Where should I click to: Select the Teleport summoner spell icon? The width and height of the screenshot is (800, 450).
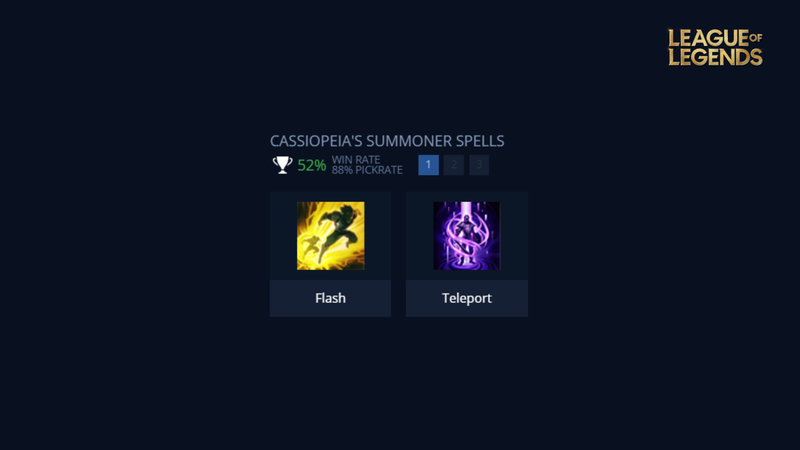(466, 236)
